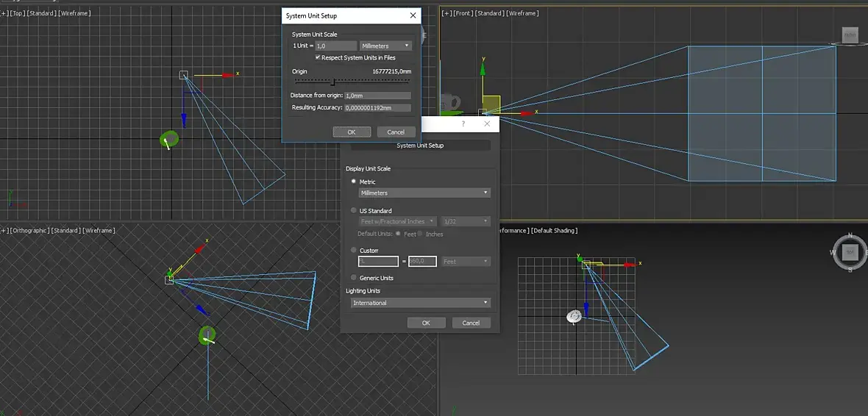Click blue axis arrow in Top viewport

(184, 121)
